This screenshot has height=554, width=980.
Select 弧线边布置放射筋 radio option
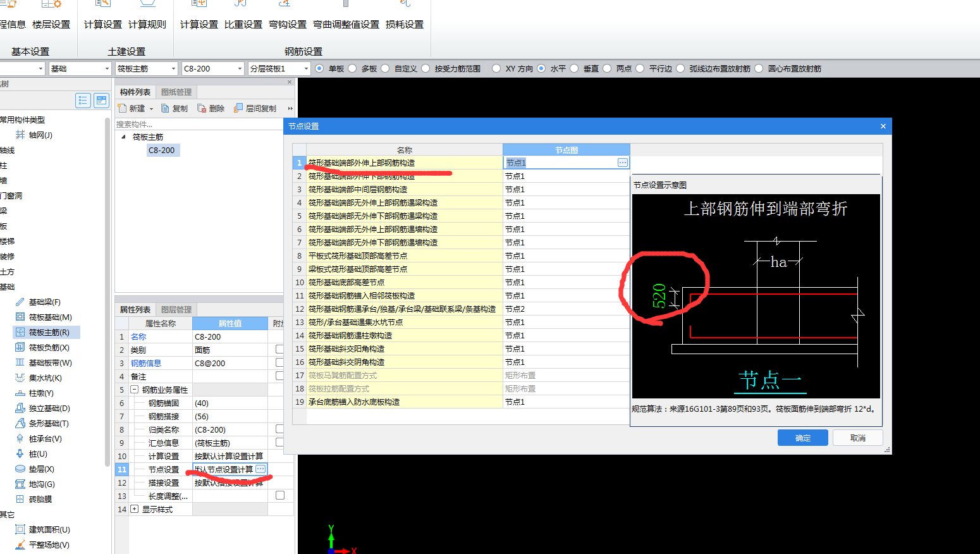click(680, 69)
